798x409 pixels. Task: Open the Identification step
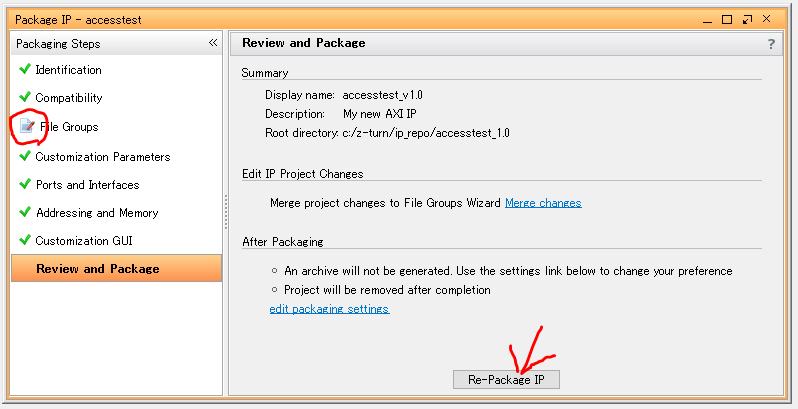point(68,70)
